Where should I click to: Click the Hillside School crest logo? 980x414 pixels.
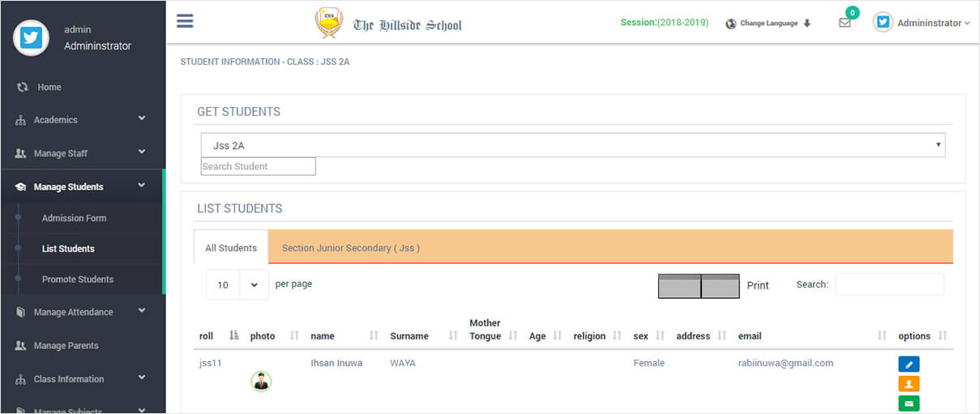coord(328,23)
